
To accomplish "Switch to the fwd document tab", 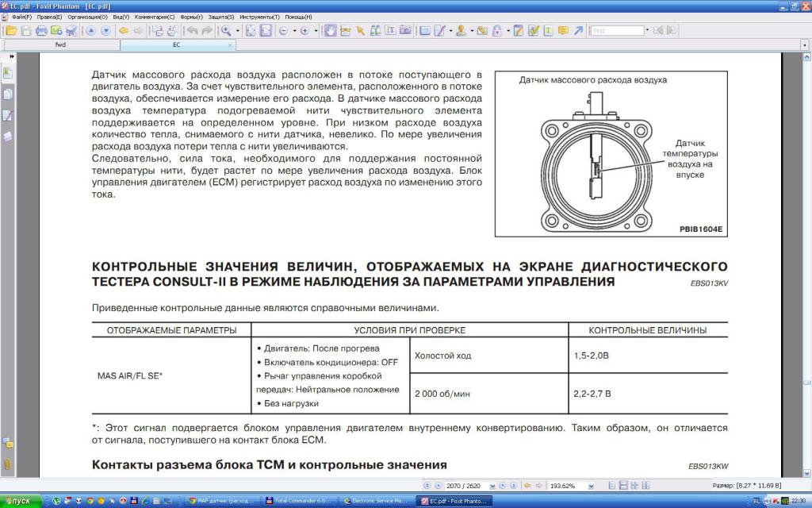I will [60, 45].
